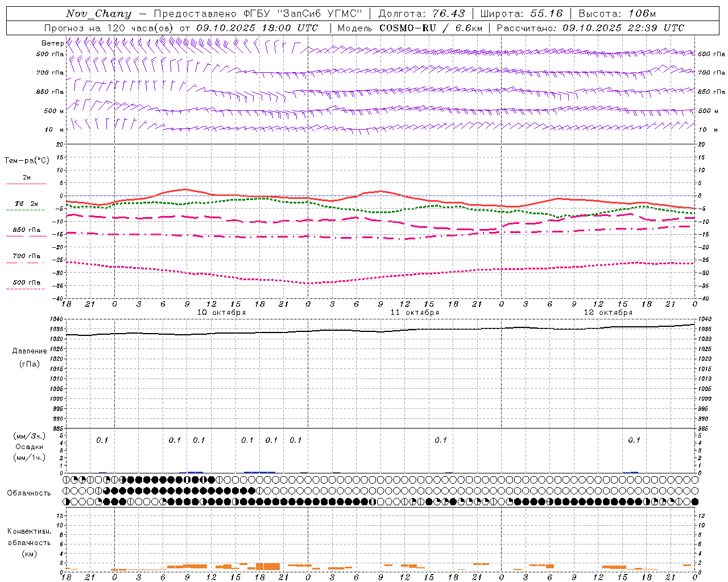Click the 10 октября date label
Screen dimensions: 728x582
pos(222,313)
